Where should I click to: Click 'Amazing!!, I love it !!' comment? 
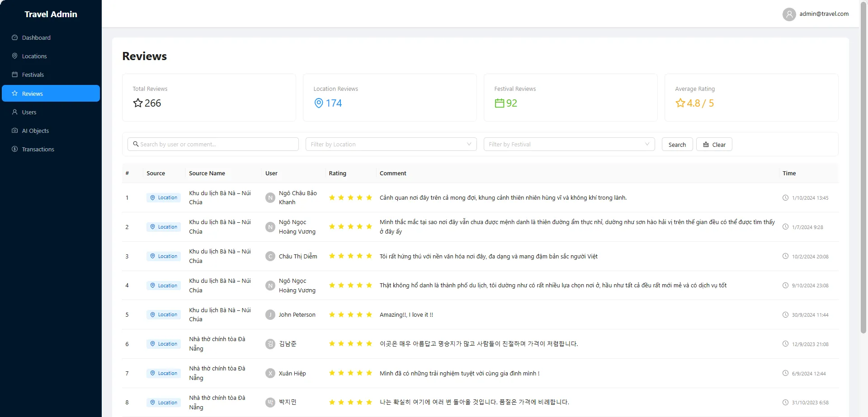pyautogui.click(x=406, y=314)
